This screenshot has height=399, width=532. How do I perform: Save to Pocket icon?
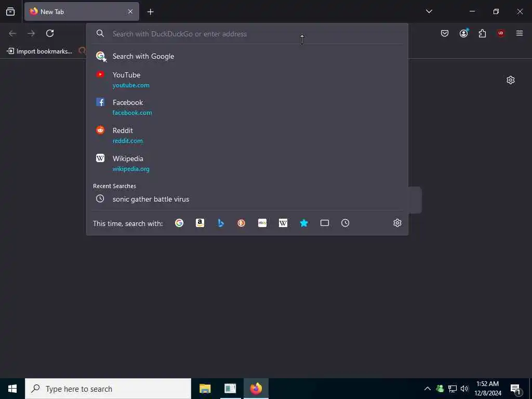445,33
